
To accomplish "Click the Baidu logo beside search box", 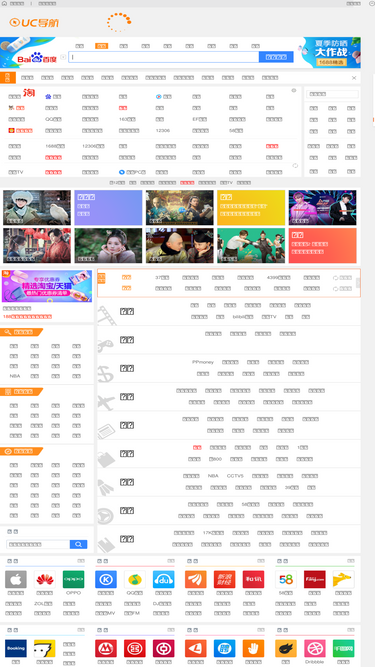I will point(36,58).
